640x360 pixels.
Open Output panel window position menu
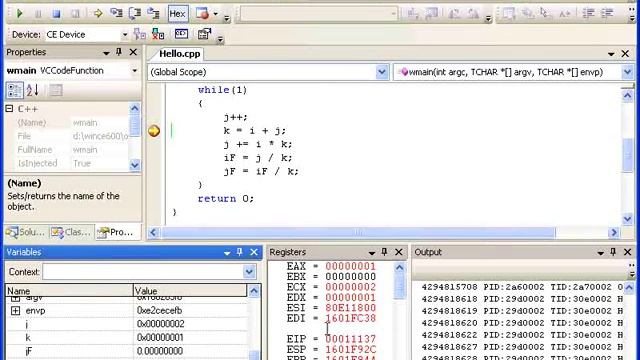pyautogui.click(x=600, y=253)
